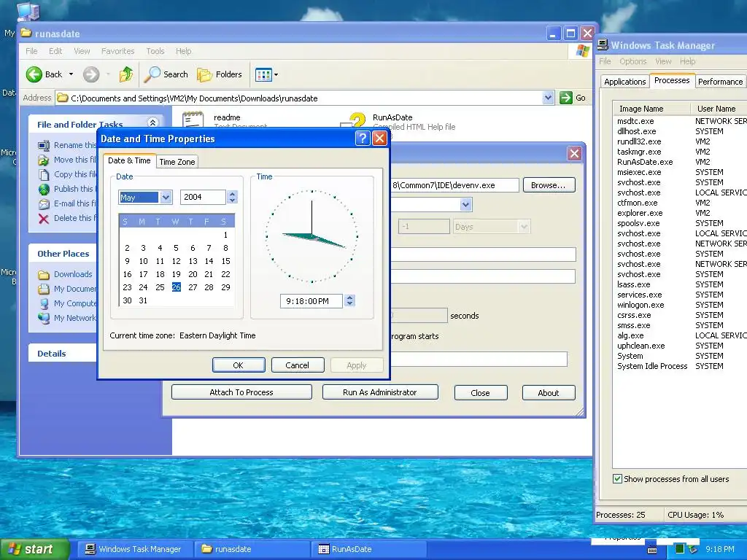Screen dimensions: 747x560
Task: Click the time field showing 9:18:00 PM
Action: (x=312, y=301)
